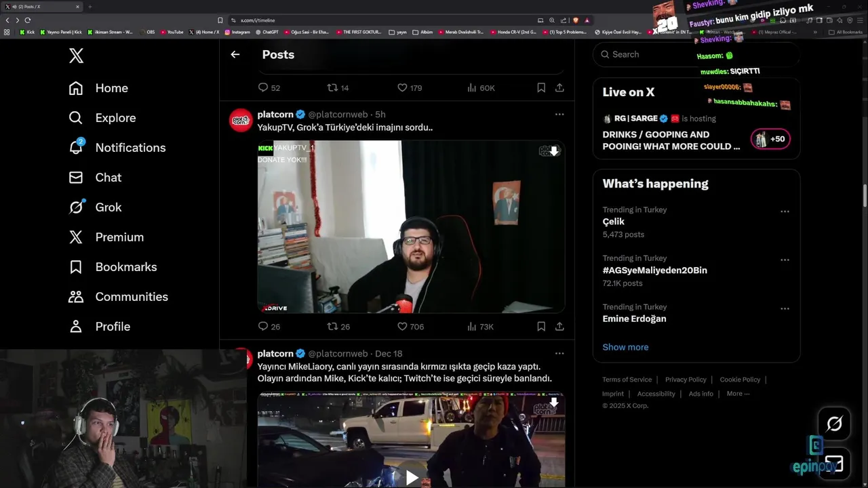Open the more menu on the MikeLiaory post
868x488 pixels.
point(559,353)
